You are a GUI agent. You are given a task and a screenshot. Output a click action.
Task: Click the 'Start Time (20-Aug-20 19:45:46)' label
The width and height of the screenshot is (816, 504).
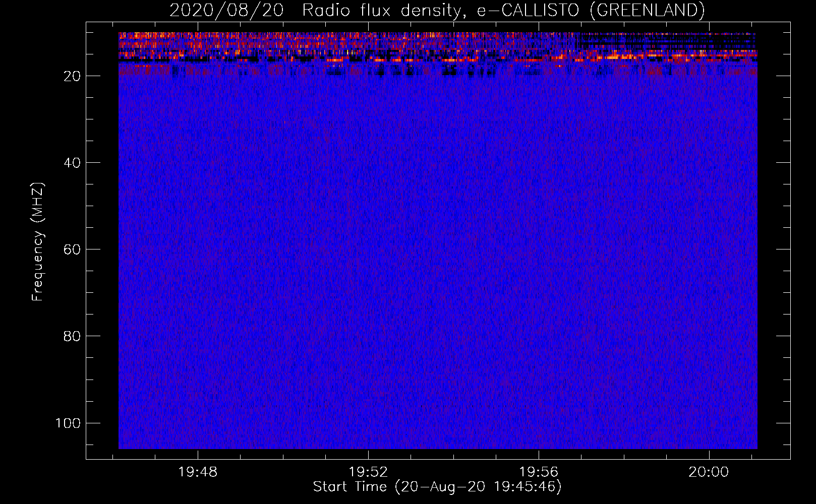coord(437,487)
